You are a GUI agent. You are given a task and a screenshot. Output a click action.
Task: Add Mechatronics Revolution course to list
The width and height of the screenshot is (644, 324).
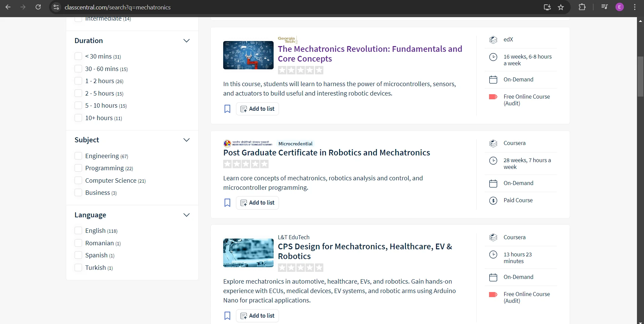257,109
